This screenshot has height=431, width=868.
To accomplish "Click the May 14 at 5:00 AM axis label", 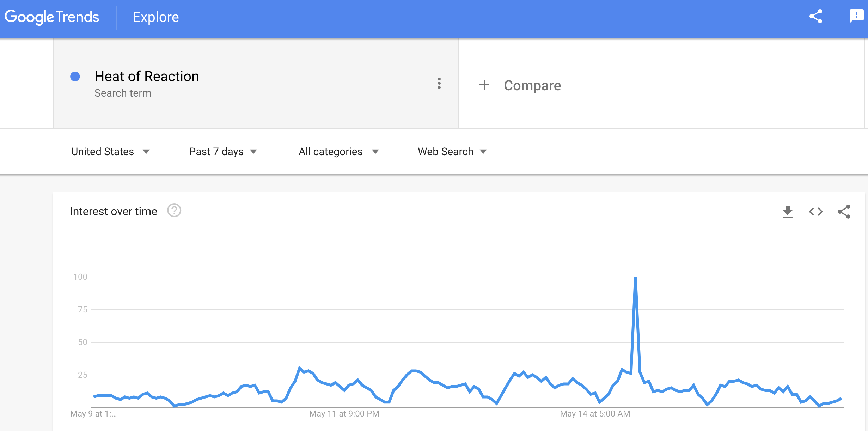I will (595, 414).
